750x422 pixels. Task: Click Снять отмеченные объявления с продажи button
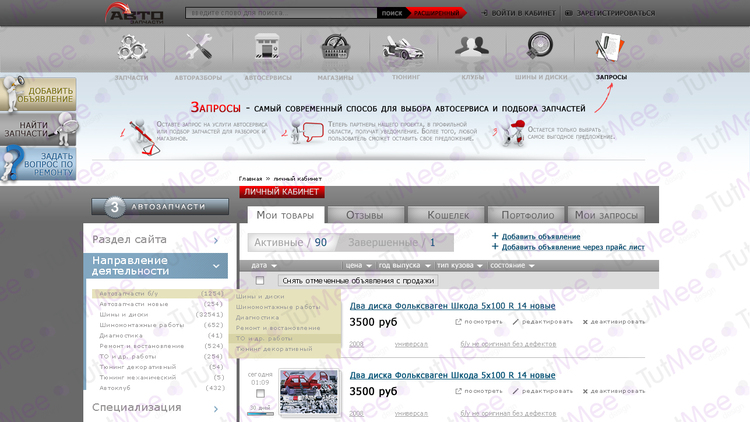[x=358, y=281]
